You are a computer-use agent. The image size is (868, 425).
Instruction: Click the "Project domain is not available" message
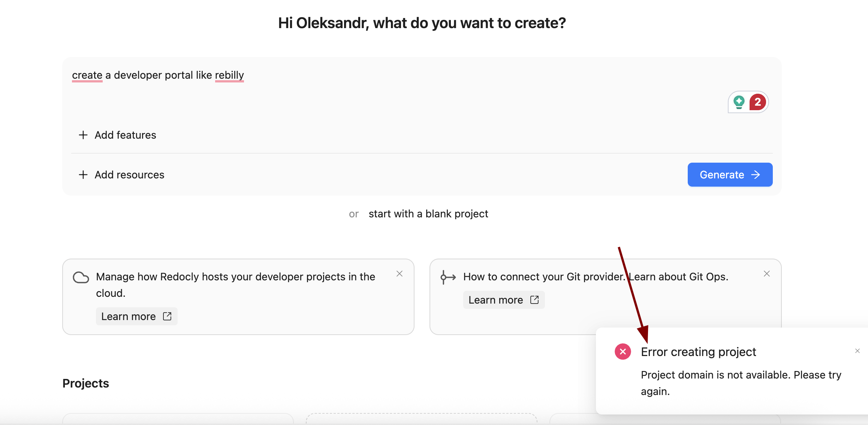tap(741, 383)
